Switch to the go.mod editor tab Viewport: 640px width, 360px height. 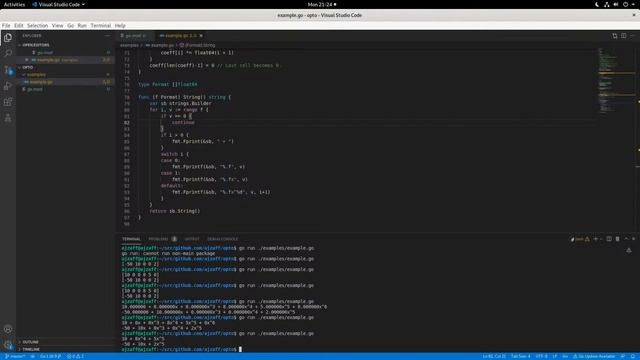click(x=135, y=36)
